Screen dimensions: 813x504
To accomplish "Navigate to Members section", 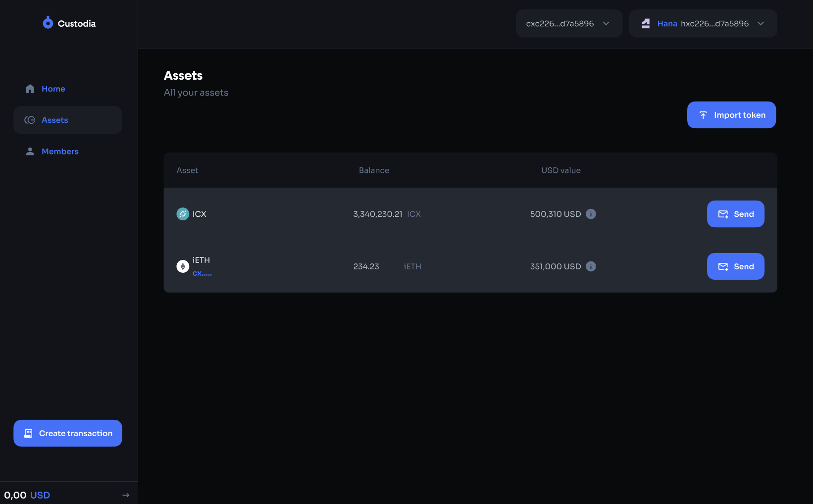I will click(60, 151).
